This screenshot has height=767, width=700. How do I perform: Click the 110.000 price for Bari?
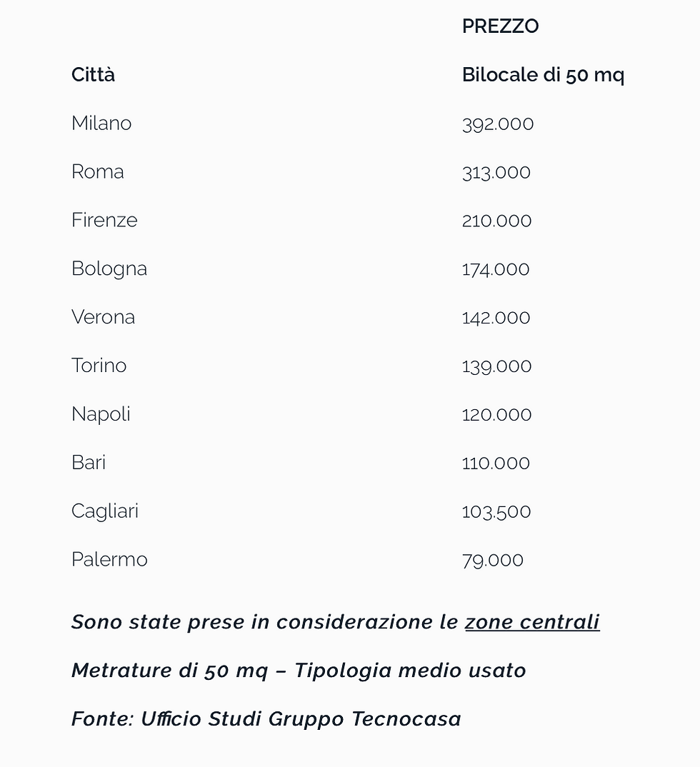[496, 463]
